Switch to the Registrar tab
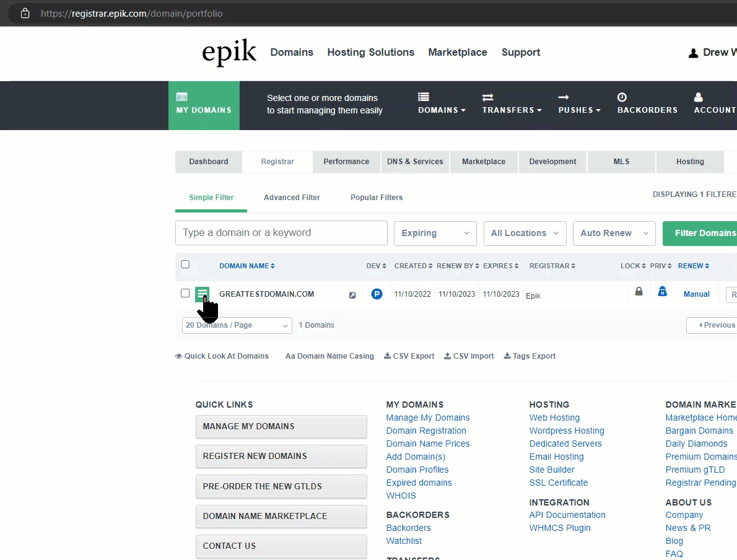The image size is (737, 560). point(277,162)
